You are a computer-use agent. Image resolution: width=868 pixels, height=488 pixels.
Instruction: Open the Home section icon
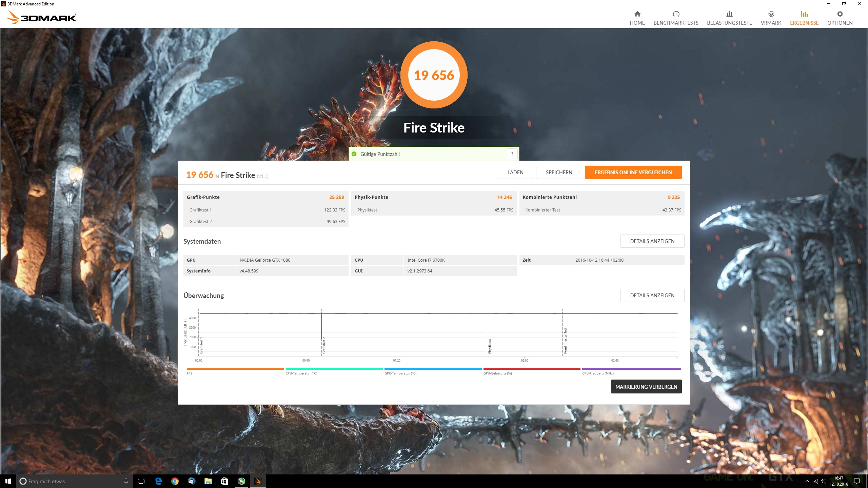coord(637,14)
